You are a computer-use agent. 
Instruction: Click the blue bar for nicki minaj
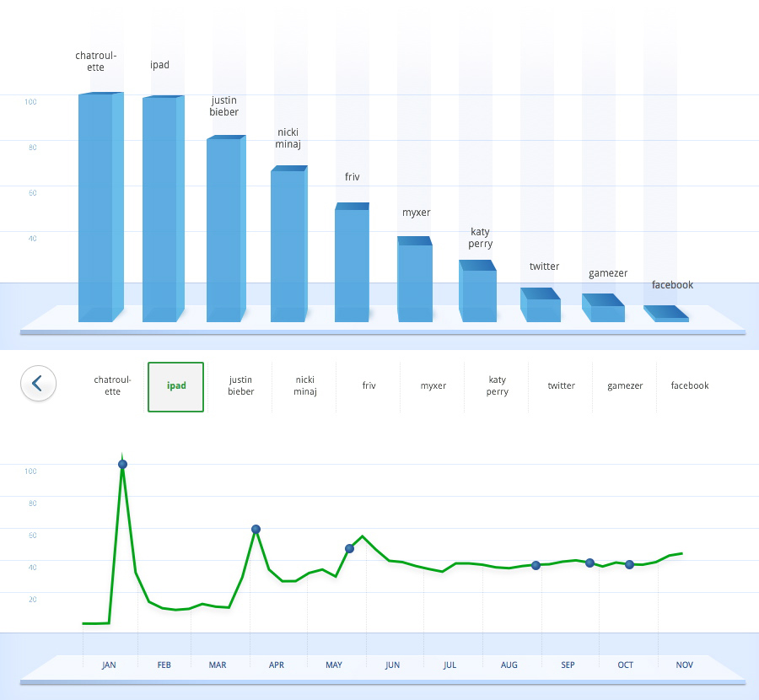tap(289, 244)
